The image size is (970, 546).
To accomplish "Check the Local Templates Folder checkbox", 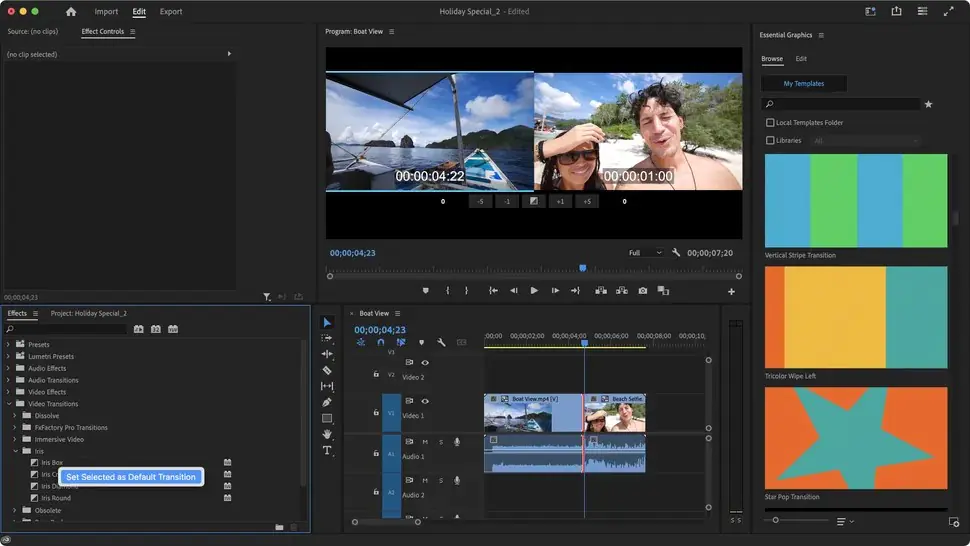I will (770, 123).
